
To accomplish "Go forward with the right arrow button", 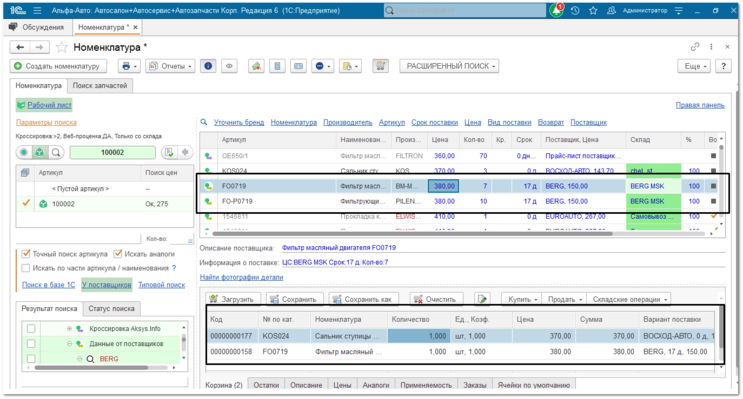I will click(39, 47).
